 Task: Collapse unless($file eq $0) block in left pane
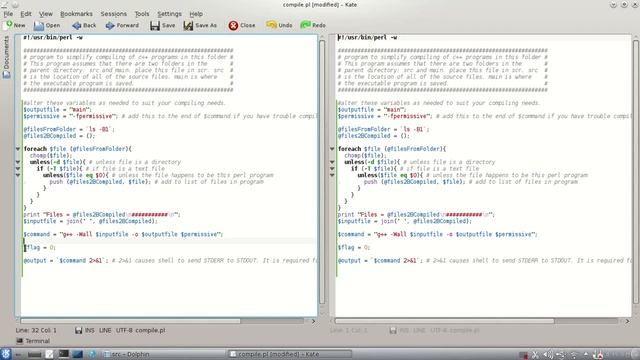18,175
